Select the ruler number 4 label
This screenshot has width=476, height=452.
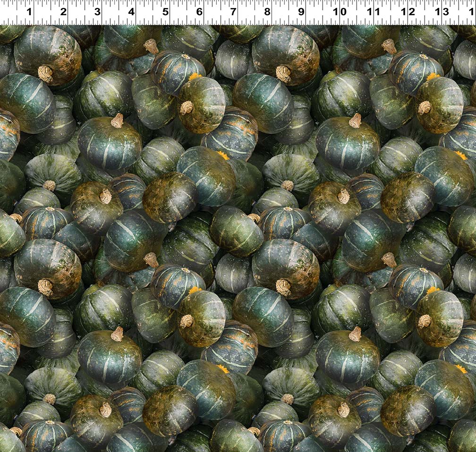point(131,12)
